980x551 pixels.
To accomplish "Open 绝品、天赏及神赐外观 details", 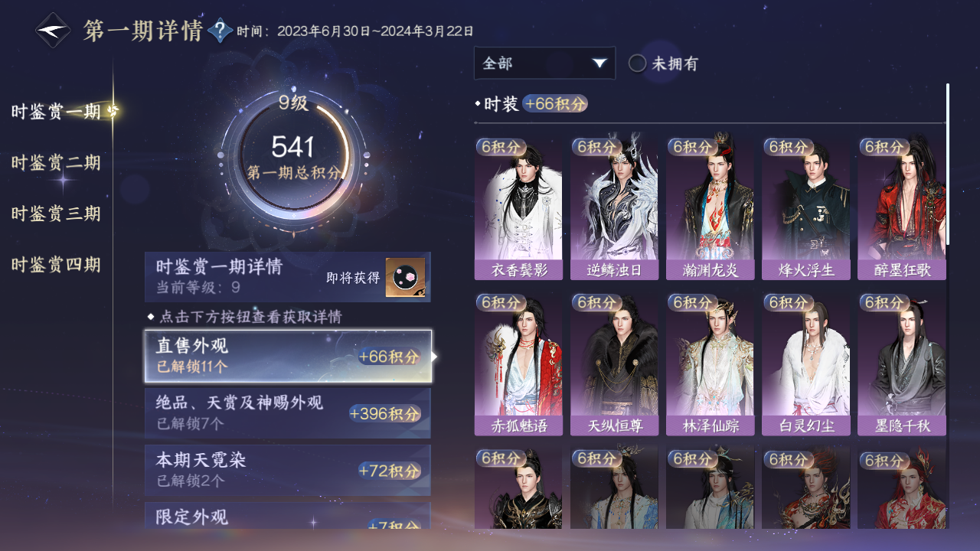I will (x=288, y=412).
